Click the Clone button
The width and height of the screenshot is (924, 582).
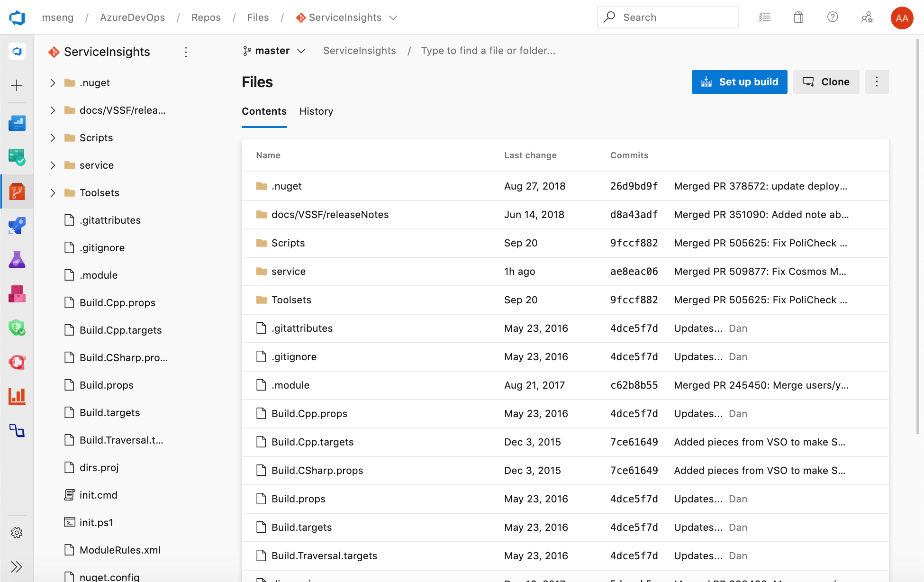[x=826, y=82]
